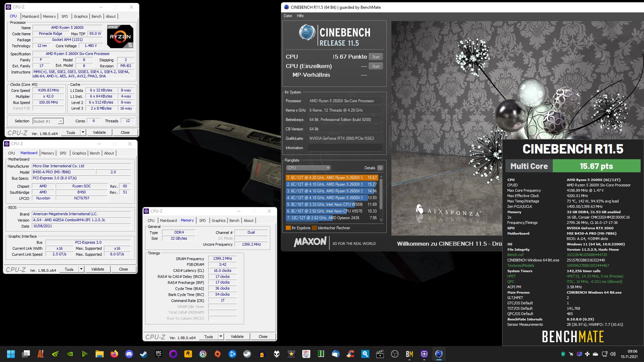Viewport: 644px width, 362px height.
Task: Open the network tray icon
Action: [x=604, y=354]
